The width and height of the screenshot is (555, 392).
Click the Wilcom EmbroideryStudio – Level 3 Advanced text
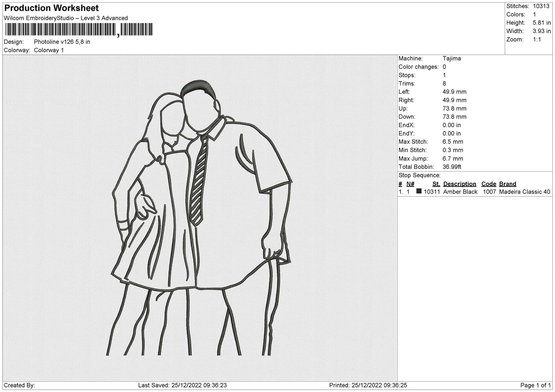66,18
